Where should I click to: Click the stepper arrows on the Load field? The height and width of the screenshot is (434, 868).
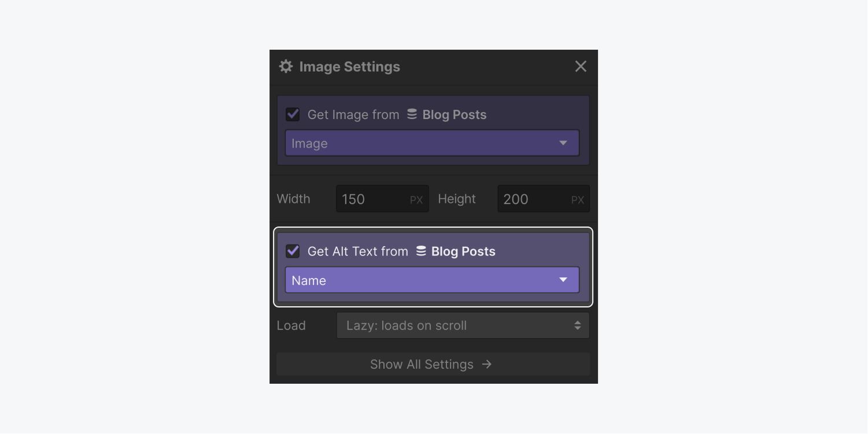(577, 325)
